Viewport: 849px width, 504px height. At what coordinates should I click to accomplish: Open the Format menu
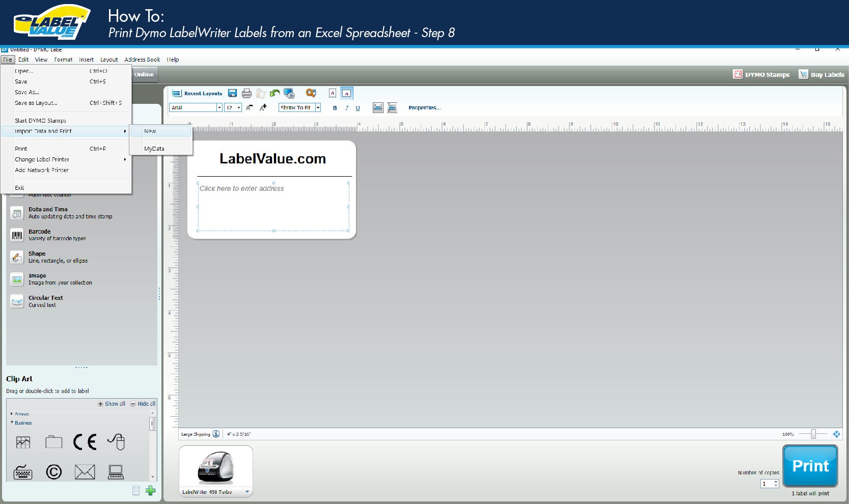(x=63, y=60)
